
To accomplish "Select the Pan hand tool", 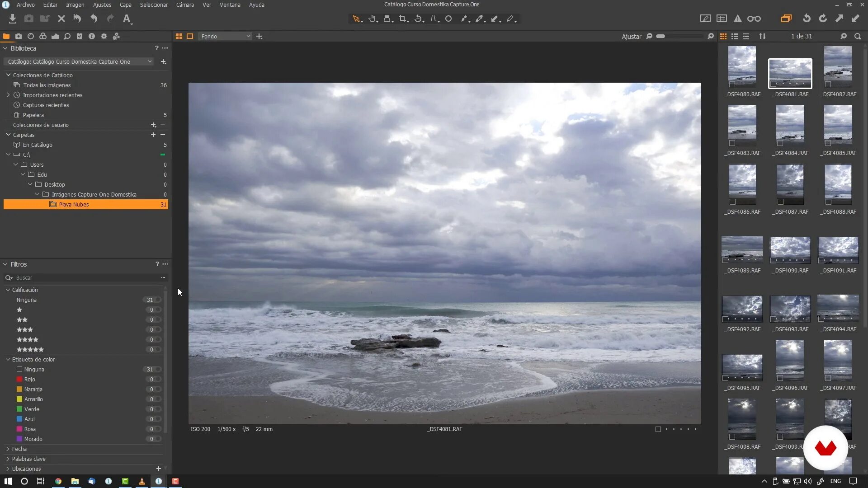I will (x=372, y=19).
